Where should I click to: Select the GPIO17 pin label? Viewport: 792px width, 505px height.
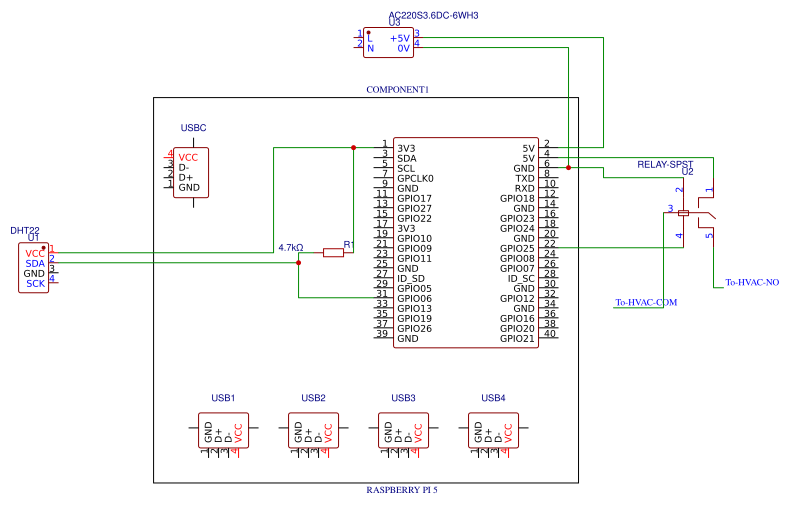point(414,198)
